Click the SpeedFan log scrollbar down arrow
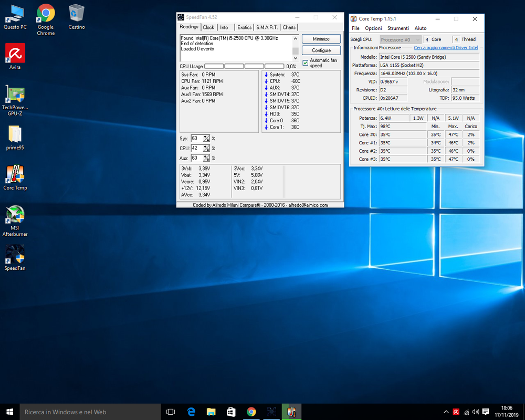The image size is (525, 420). pos(295,58)
